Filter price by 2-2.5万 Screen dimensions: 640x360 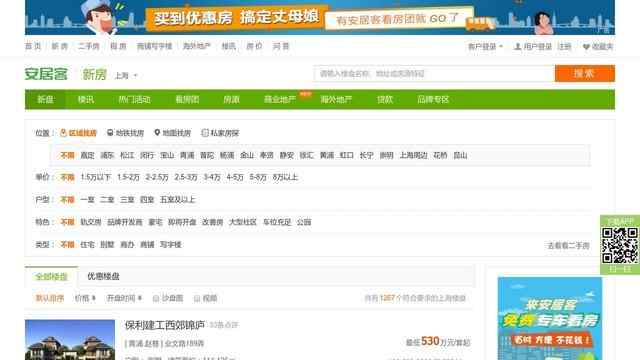pos(157,177)
